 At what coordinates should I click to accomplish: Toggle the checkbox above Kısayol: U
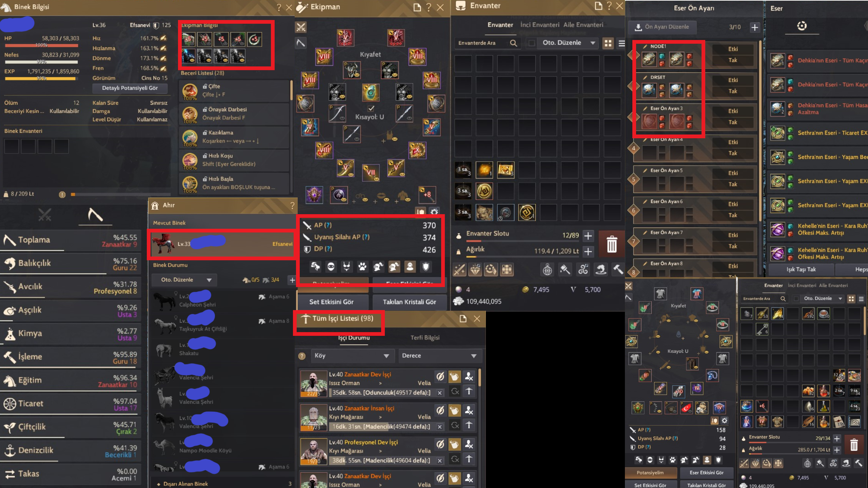371,108
